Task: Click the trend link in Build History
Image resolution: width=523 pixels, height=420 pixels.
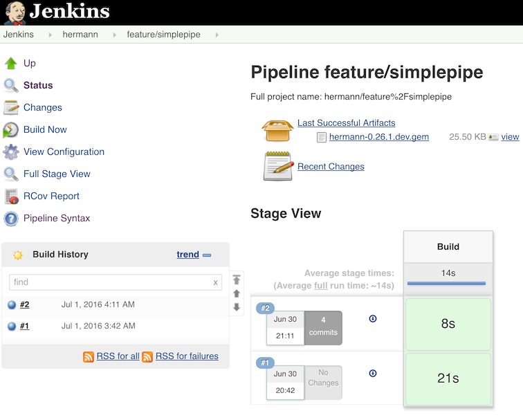Action: point(187,255)
